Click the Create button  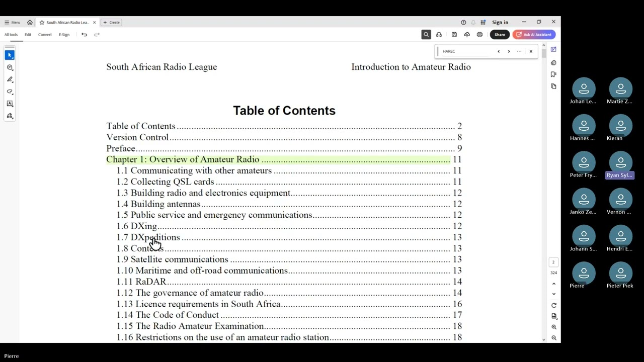(111, 22)
